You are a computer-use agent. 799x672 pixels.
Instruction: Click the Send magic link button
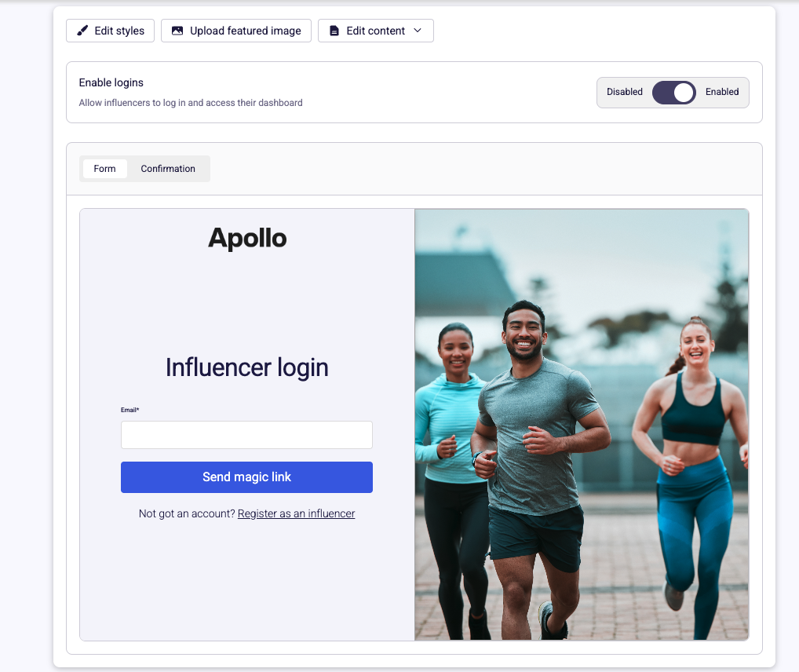point(246,477)
